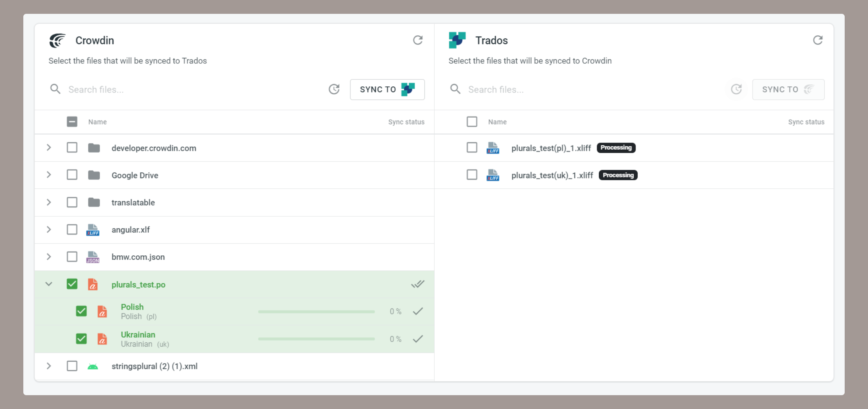Expand the Google Drive folder
This screenshot has height=409, width=868.
pos(49,175)
